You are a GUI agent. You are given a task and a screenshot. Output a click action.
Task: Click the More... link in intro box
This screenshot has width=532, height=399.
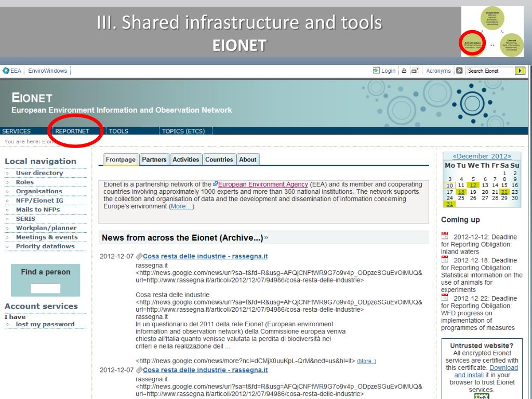coord(181,206)
